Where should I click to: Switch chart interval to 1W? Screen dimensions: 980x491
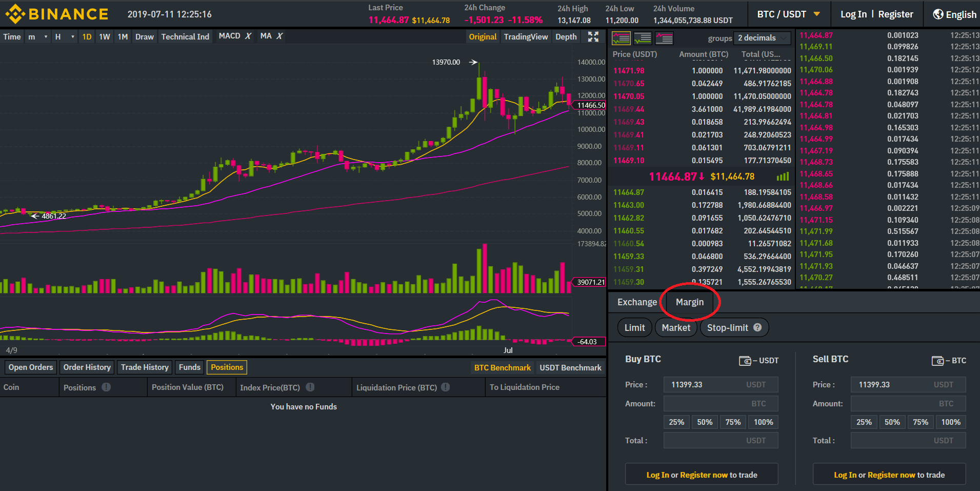[x=105, y=37]
